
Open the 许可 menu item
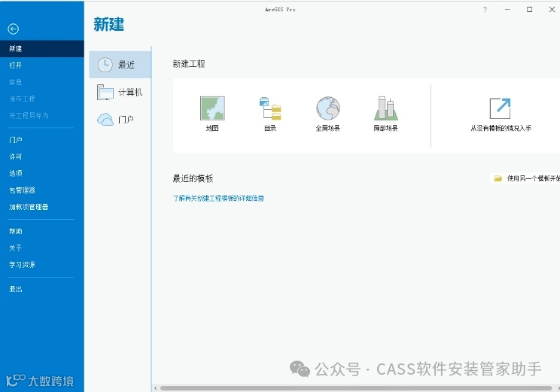click(42, 156)
